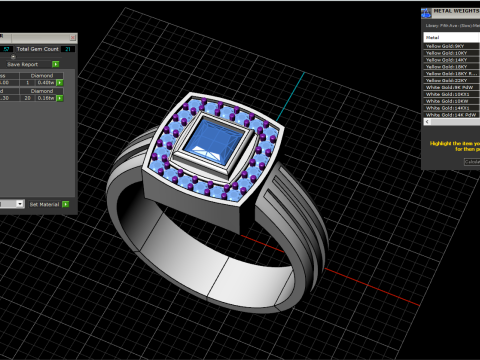This screenshot has width=480, height=360.
Task: Click the Metal Weights scale icon
Action: 426,13
